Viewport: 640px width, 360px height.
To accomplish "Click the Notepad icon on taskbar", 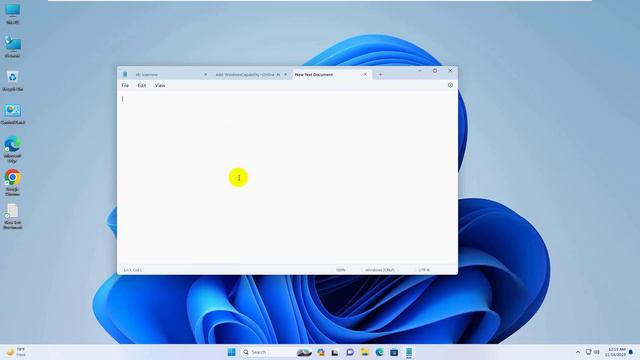I will [409, 352].
